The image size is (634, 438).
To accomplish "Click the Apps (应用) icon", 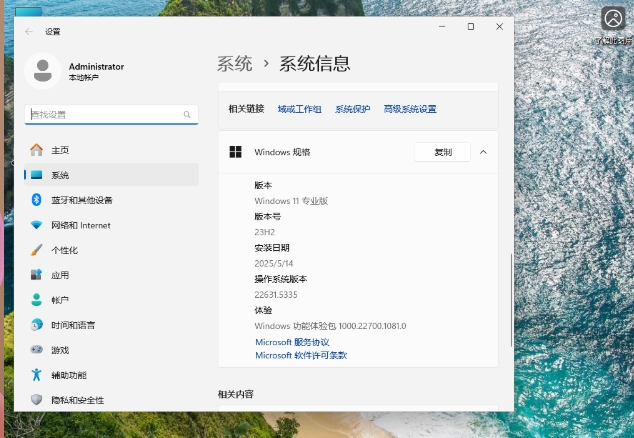I will click(37, 275).
